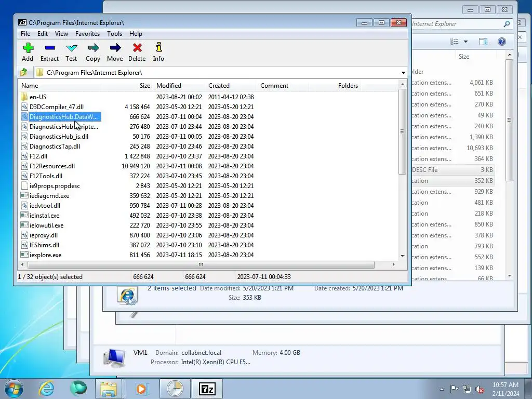
Task: Click Explorer window vertical scrollbar thumb
Action: (x=509, y=120)
